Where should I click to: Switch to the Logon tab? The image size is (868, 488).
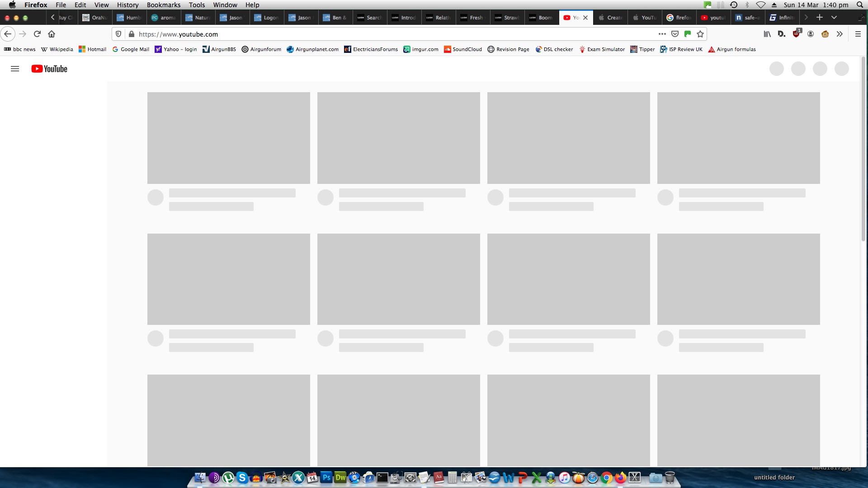[267, 18]
